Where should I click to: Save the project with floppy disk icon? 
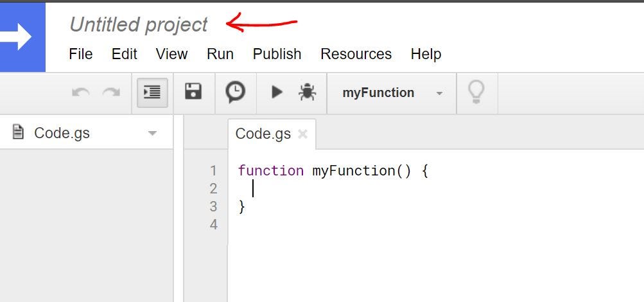193,92
